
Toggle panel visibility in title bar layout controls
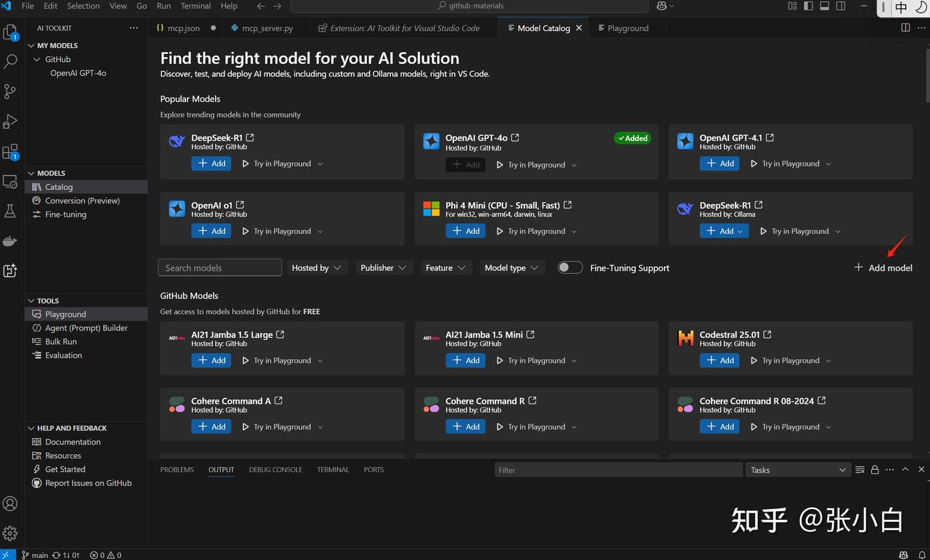[x=825, y=6]
